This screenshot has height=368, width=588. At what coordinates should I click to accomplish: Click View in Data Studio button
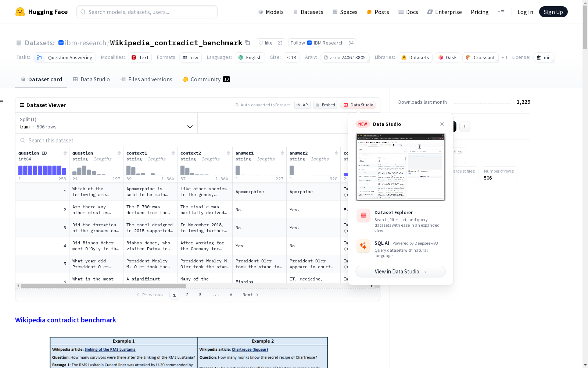click(x=401, y=272)
